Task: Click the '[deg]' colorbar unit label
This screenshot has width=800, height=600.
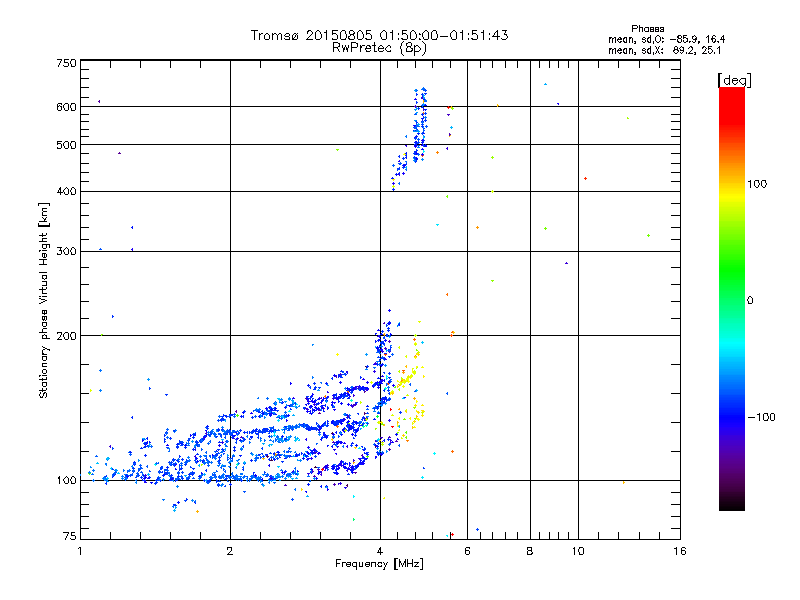Action: pyautogui.click(x=734, y=80)
